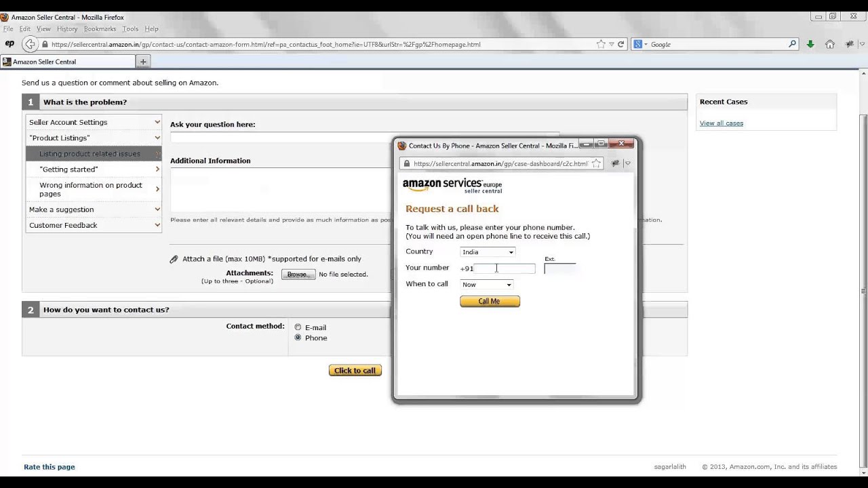Image resolution: width=868 pixels, height=488 pixels.
Task: Click the Ext. extension input field
Action: (560, 268)
